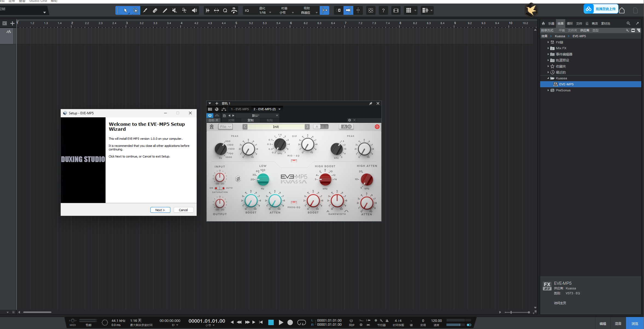
Task: Toggle autoscroll arrow button in toolbar
Action: pyautogui.click(x=348, y=10)
